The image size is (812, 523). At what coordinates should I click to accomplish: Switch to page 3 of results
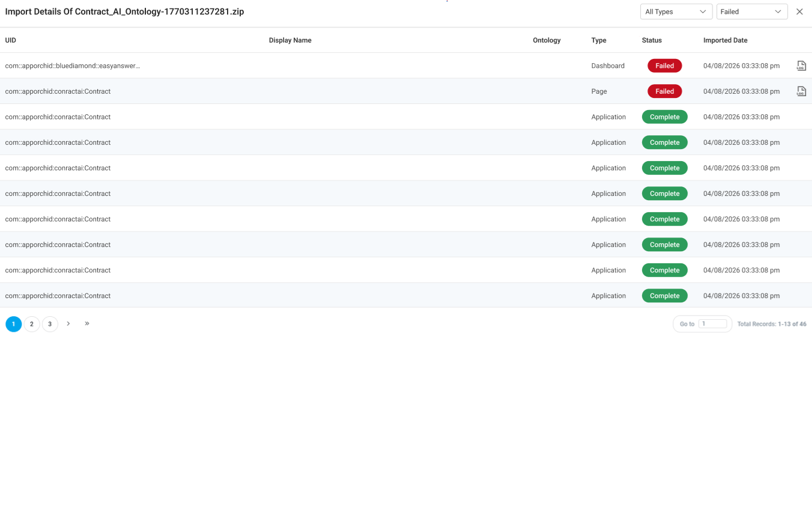[50, 324]
